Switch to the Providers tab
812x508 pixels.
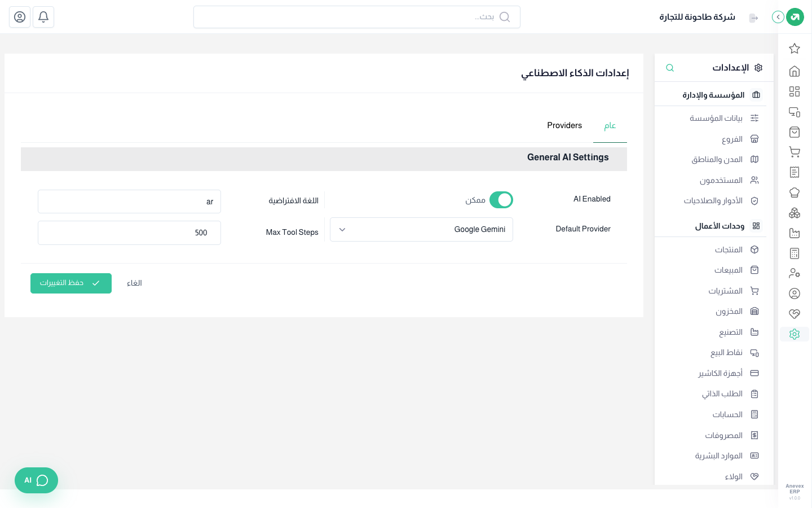[564, 125]
